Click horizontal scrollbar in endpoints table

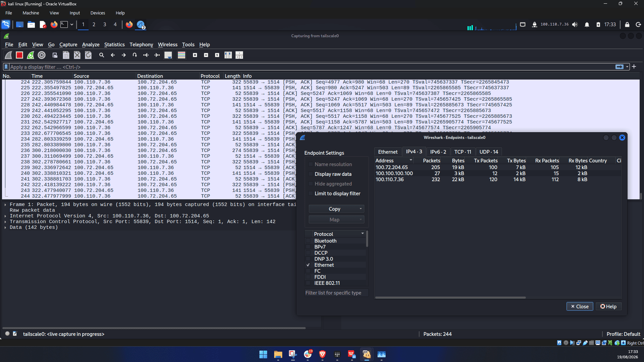[450, 297]
